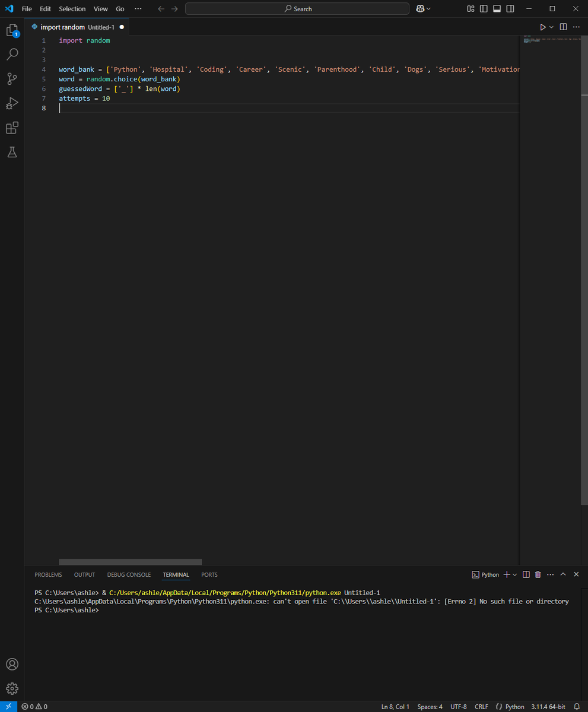Close the terminal panel
The image size is (588, 712).
click(576, 574)
